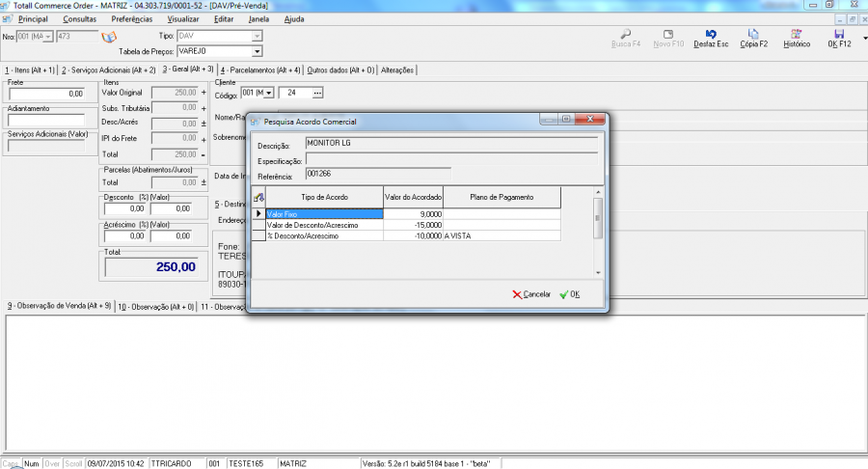868x469 pixels.
Task: Click the ellipsis button next to client code
Action: point(318,93)
